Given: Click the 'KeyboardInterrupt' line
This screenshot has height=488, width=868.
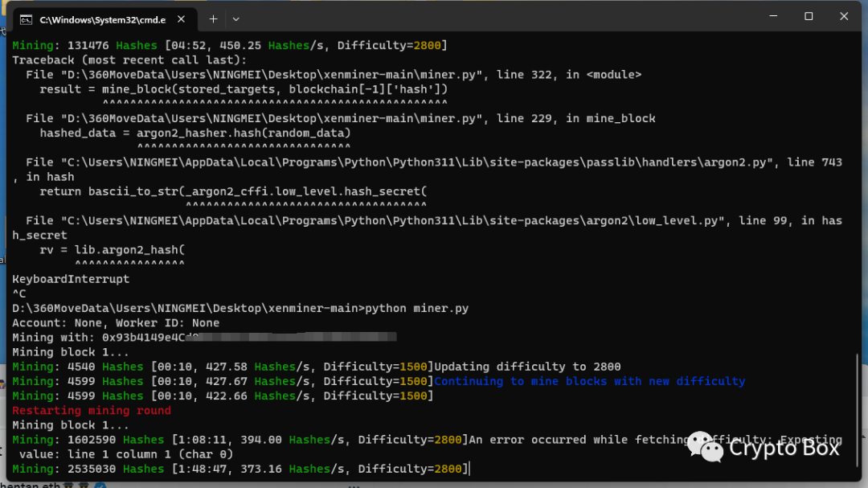Looking at the screenshot, I should point(71,279).
